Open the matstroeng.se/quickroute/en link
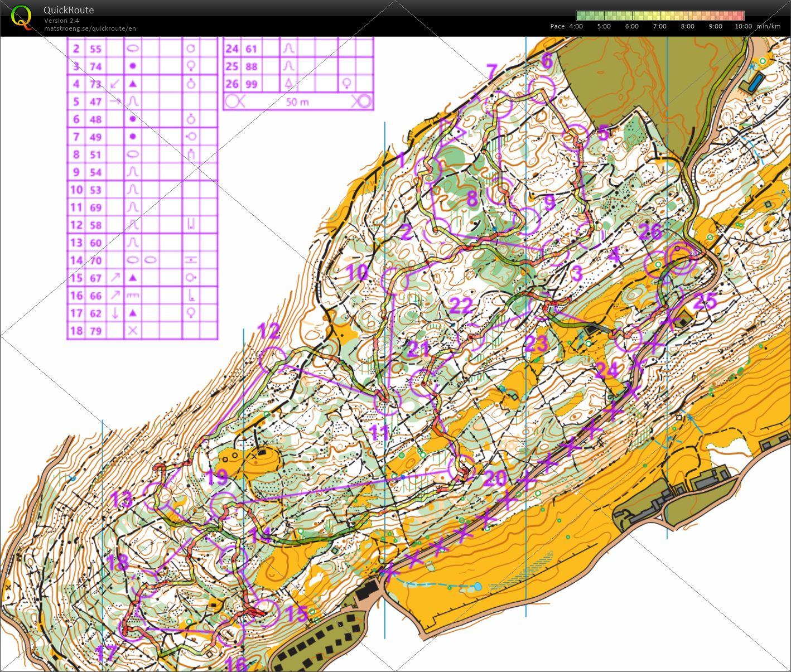 tap(90, 28)
